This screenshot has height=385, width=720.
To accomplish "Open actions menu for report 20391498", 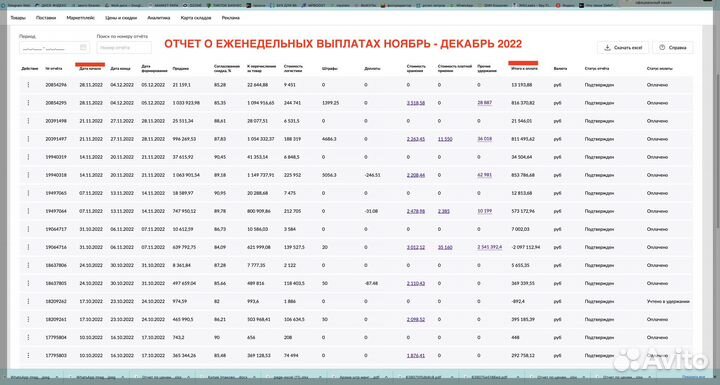I will pos(28,121).
